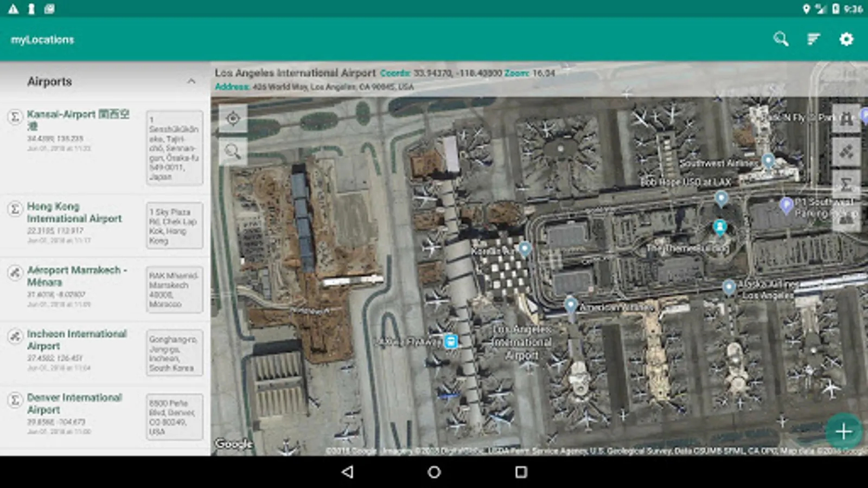The image size is (868, 488).
Task: Click the satellite icon beside Aéroport Marrakech - Ménara
Action: pyautogui.click(x=15, y=272)
